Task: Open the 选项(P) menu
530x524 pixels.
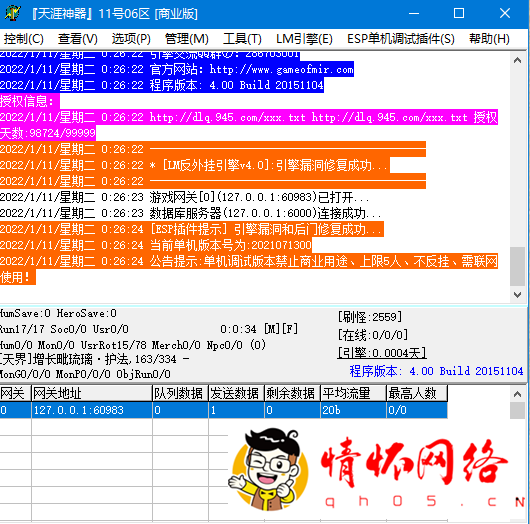Action: tap(131, 39)
